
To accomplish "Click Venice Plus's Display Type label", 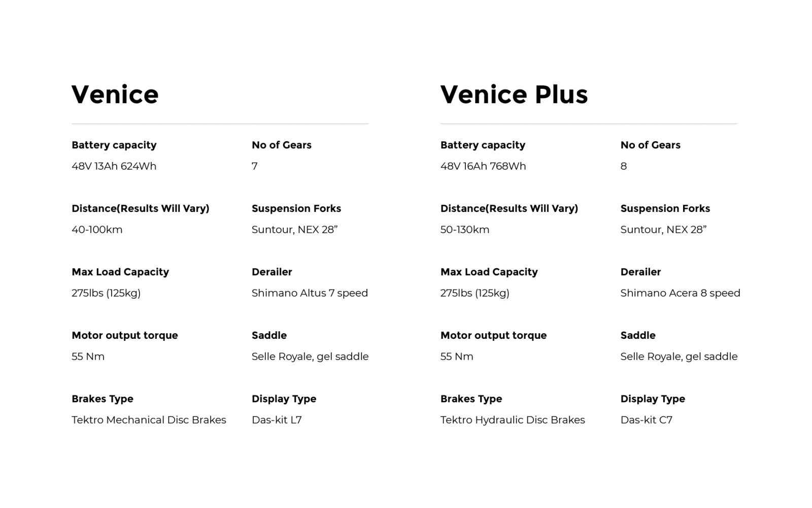I will 652,399.
